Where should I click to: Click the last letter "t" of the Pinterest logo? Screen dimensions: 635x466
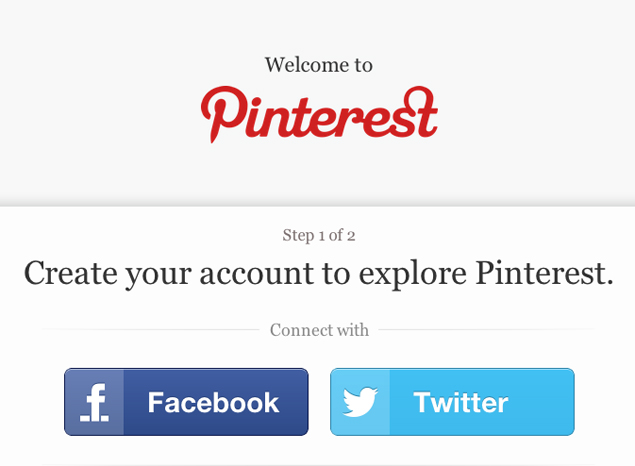click(426, 114)
